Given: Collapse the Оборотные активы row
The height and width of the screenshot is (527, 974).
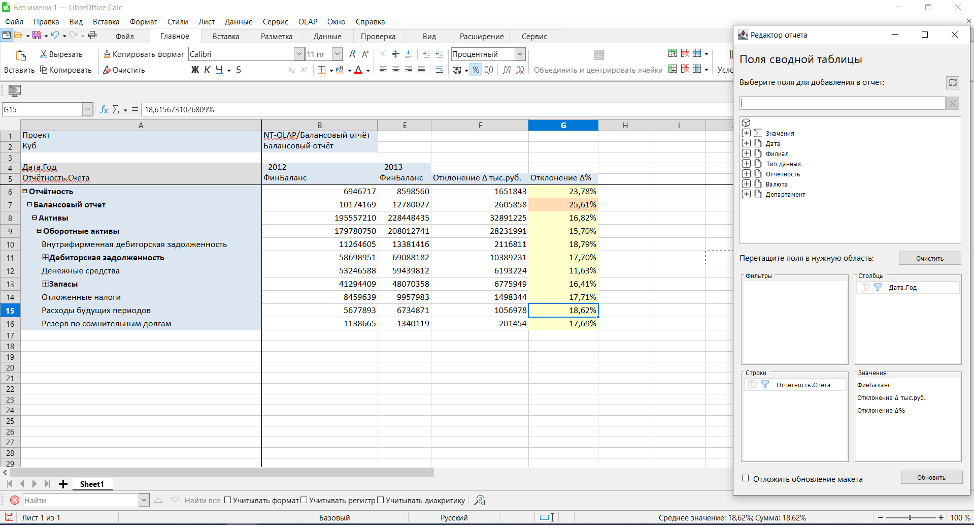Looking at the screenshot, I should (x=39, y=231).
